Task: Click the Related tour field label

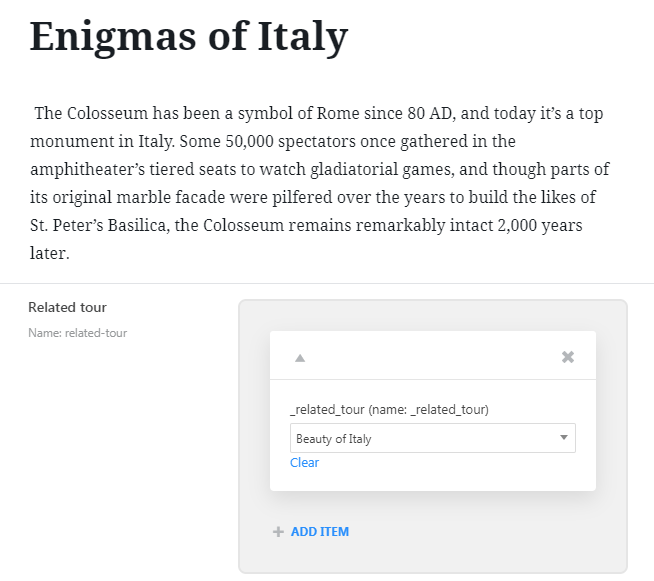Action: pyautogui.click(x=68, y=307)
